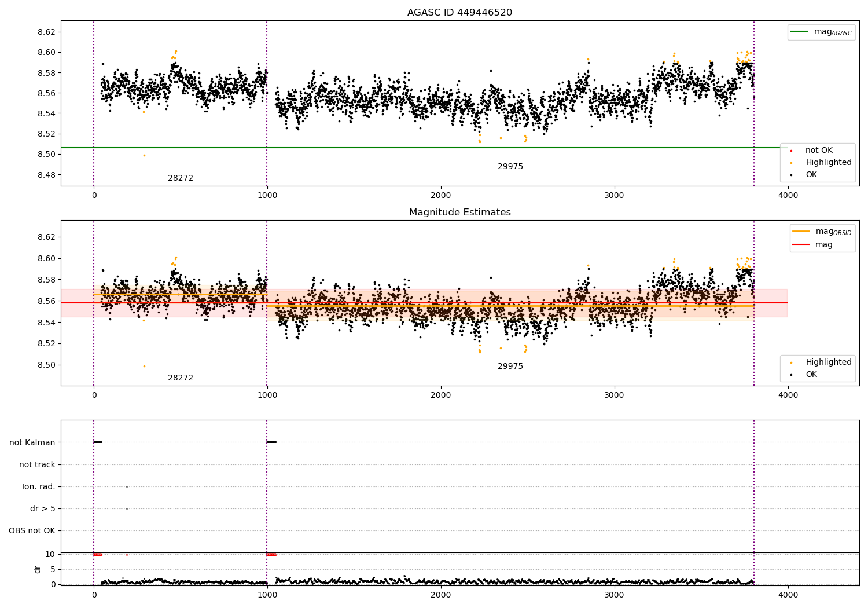Click the 10 tick label on the dr axis
This screenshot has height=608, width=868.
pos(50,554)
